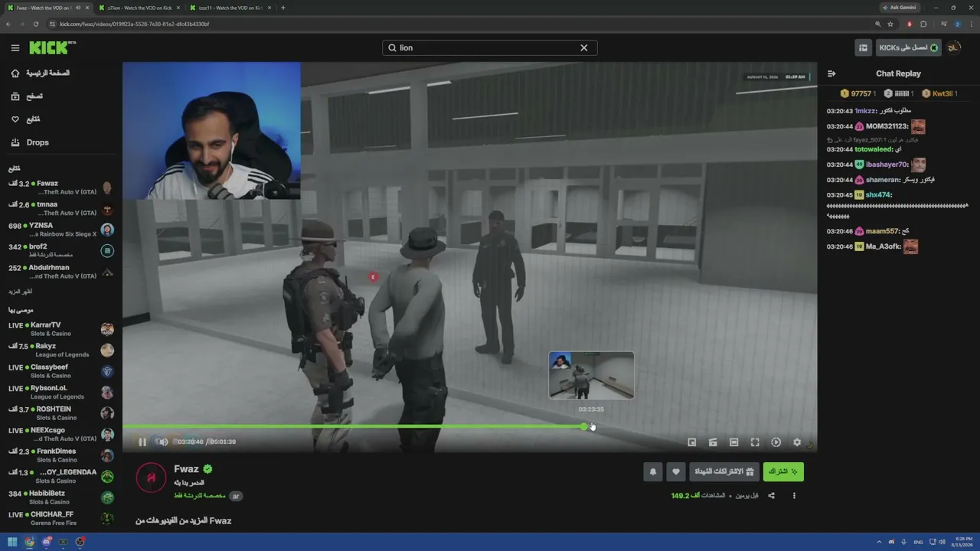Toggle notifications bell for Fwaz
The height and width of the screenshot is (551, 980).
[x=653, y=472]
